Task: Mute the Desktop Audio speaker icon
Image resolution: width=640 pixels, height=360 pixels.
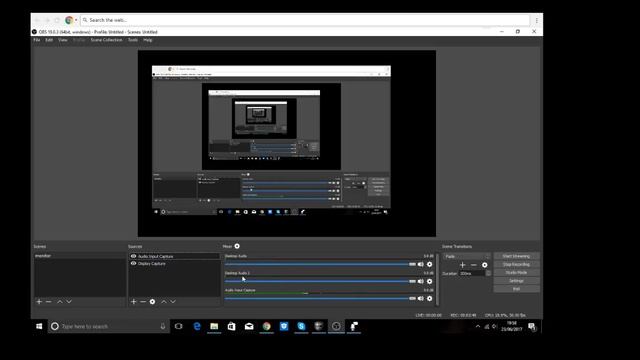Action: click(x=420, y=264)
